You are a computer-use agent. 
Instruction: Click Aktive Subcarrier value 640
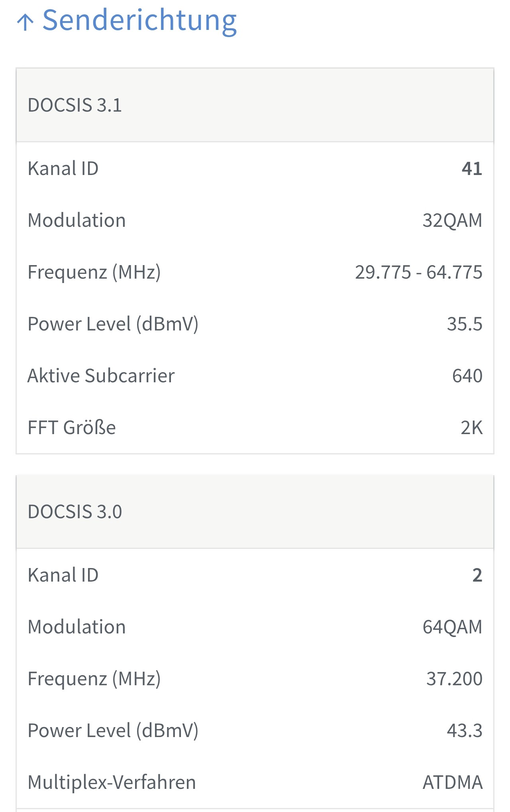(467, 376)
